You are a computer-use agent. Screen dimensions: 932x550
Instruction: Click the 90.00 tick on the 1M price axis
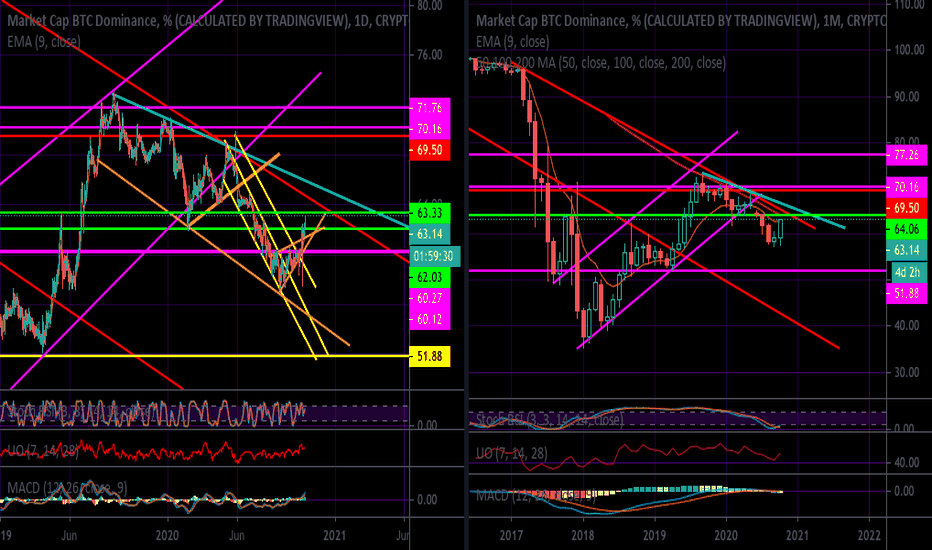(908, 96)
